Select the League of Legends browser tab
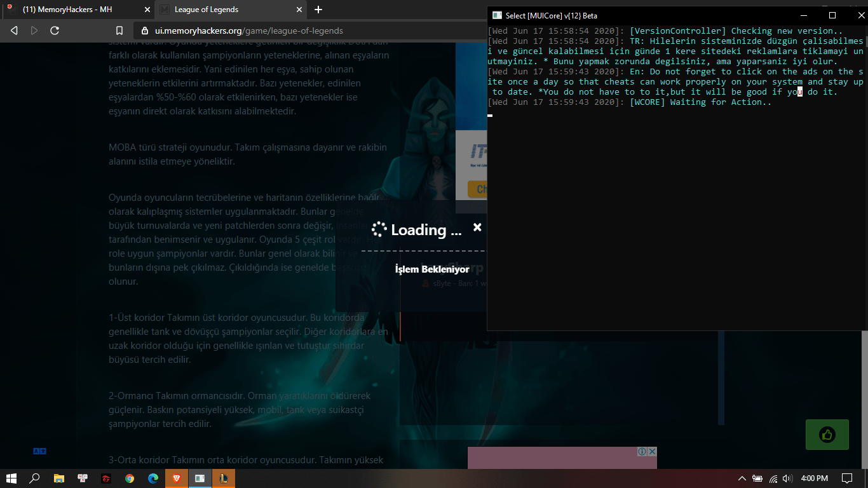The height and width of the screenshot is (488, 868). point(231,10)
